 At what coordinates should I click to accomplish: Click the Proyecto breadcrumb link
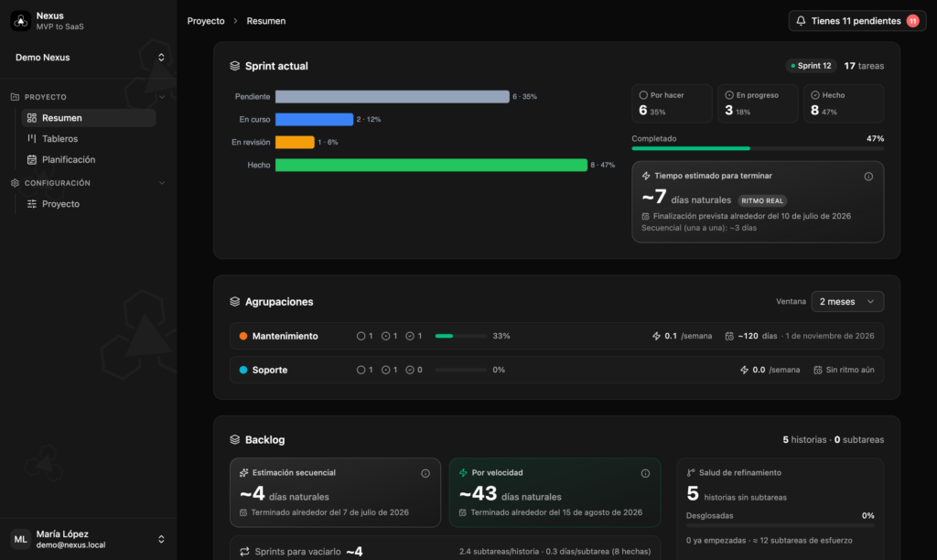point(206,21)
